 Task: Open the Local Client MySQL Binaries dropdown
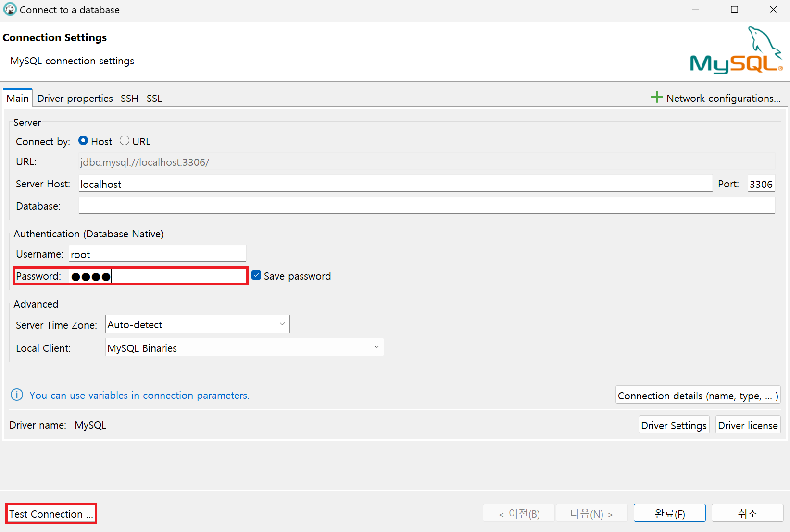[x=245, y=347]
